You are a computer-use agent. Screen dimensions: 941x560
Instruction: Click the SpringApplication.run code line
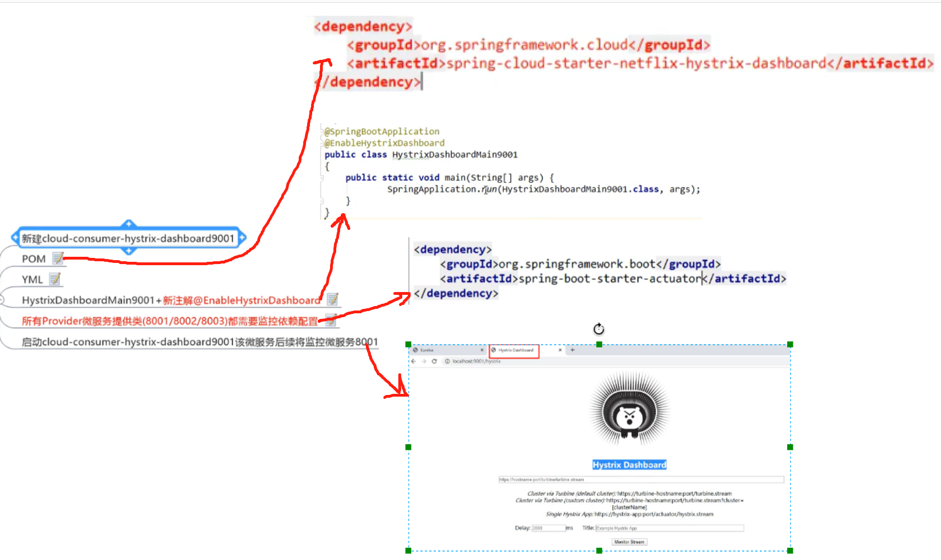pyautogui.click(x=544, y=189)
